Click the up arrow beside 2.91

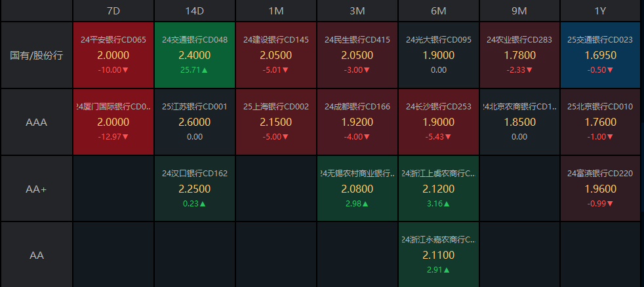pyautogui.click(x=446, y=270)
